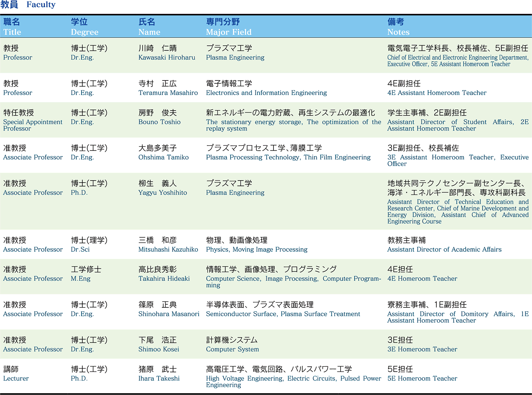Click '博士(理学)' degree text

tap(89, 240)
